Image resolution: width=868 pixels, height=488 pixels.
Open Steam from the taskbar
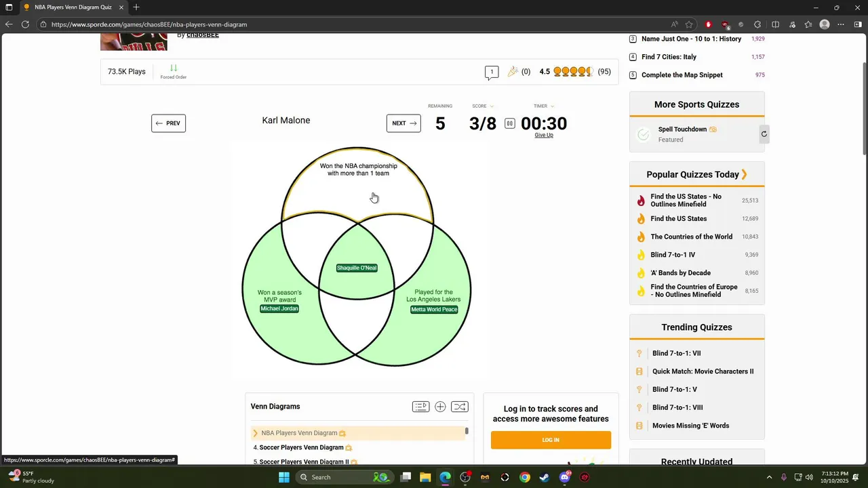(x=544, y=477)
